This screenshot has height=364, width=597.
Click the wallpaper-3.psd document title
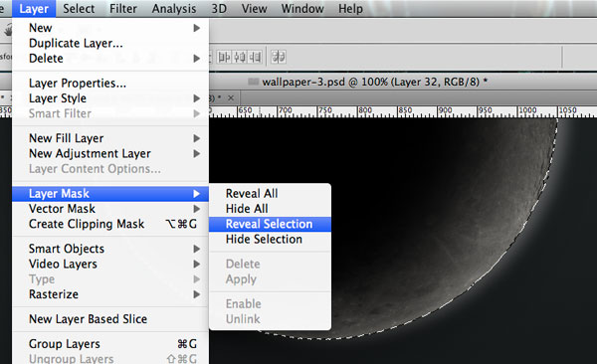pyautogui.click(x=375, y=82)
